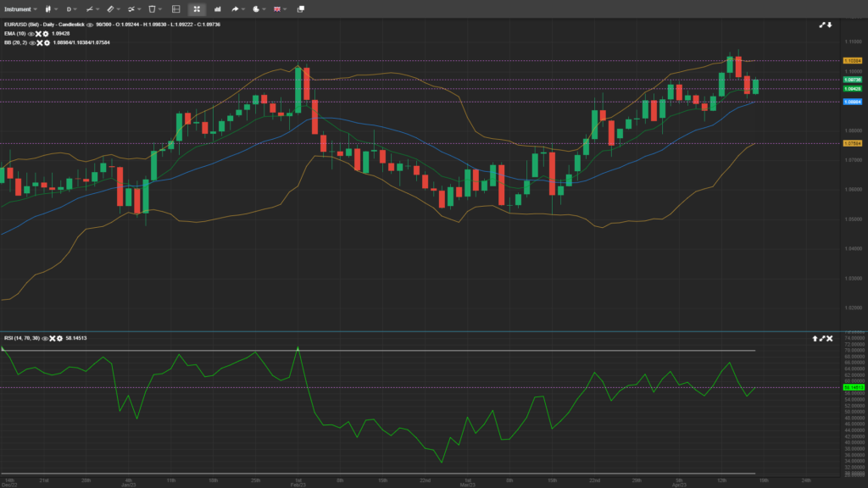Hide the EMA (10) indicator
Image resolution: width=868 pixels, height=488 pixels.
(x=32, y=33)
